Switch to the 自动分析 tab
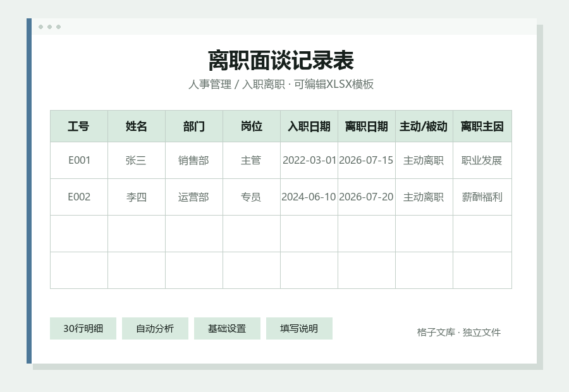The image size is (569, 392). [x=155, y=329]
